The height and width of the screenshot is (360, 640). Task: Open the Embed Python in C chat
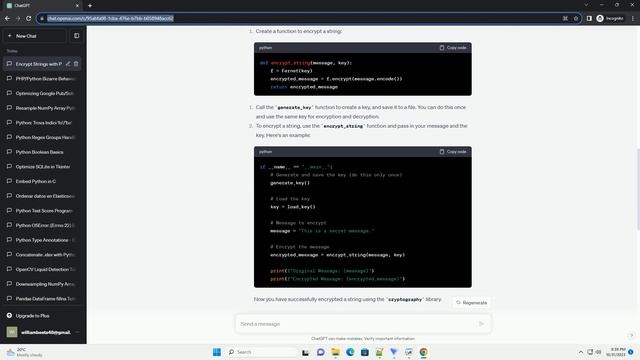pos(42,181)
